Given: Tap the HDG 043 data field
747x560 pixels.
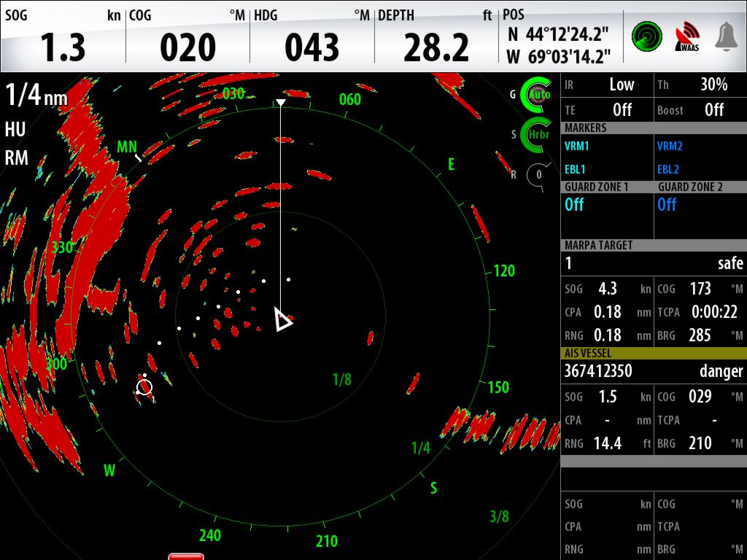Looking at the screenshot, I should pos(311,36).
